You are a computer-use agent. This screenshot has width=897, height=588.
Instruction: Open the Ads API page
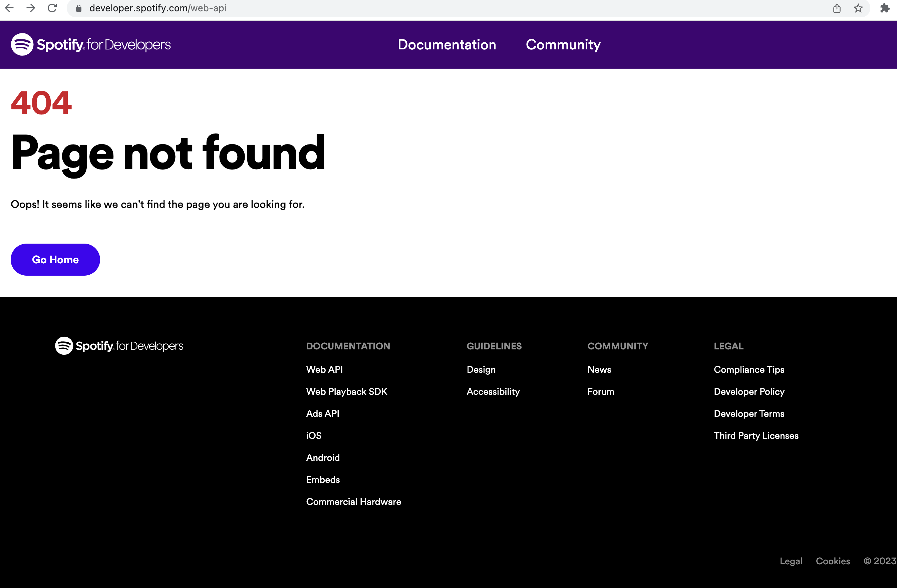coord(323,413)
